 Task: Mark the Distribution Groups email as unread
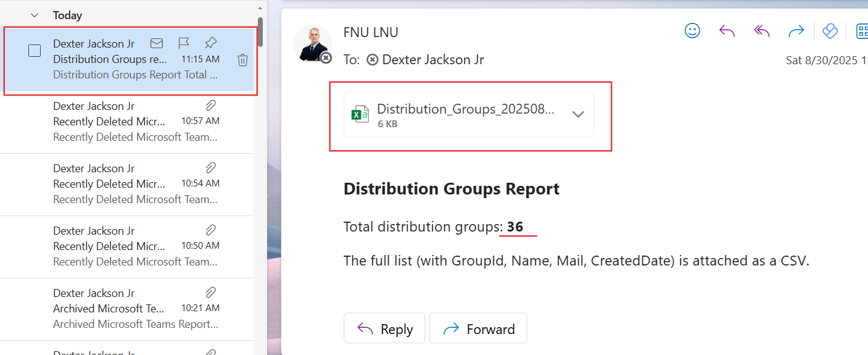(x=157, y=43)
